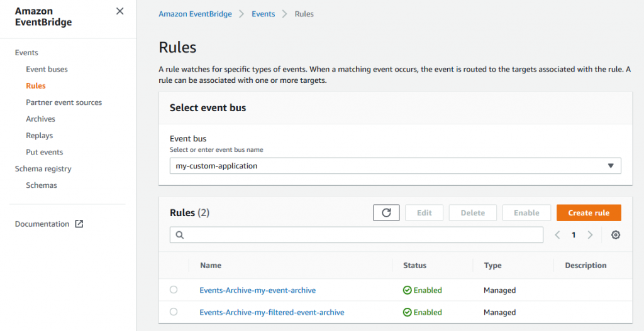Click the Schema registry section heading

click(x=43, y=168)
